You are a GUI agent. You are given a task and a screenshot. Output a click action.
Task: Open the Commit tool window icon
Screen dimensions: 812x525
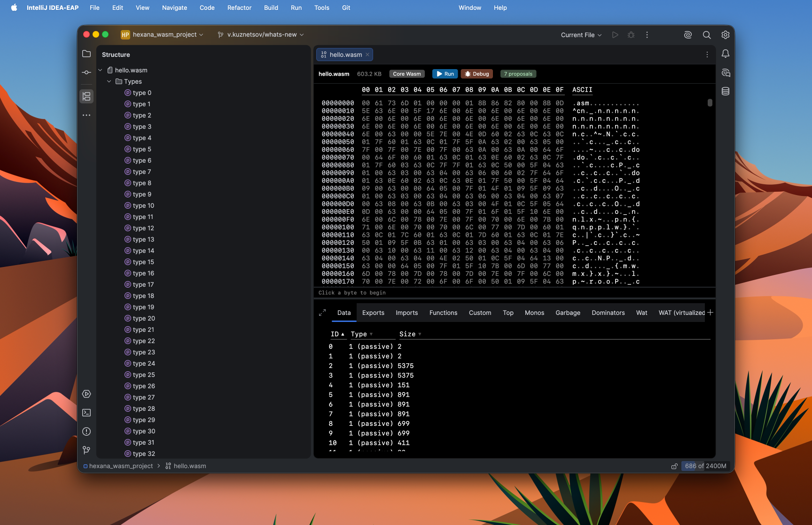click(86, 72)
